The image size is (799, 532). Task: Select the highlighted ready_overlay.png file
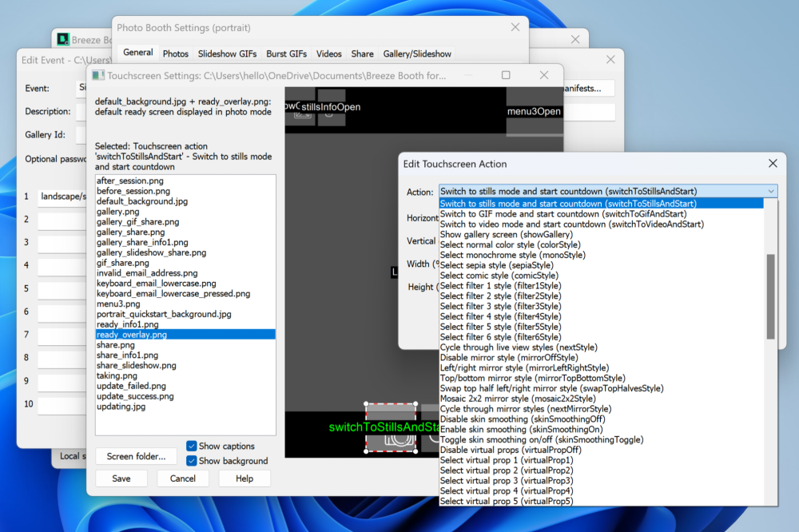tap(185, 335)
